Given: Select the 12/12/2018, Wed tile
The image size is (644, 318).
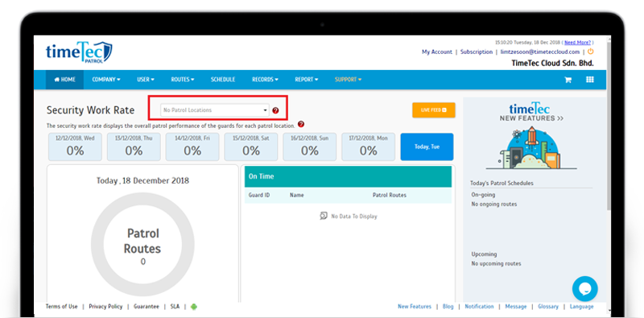Looking at the screenshot, I should click(75, 147).
